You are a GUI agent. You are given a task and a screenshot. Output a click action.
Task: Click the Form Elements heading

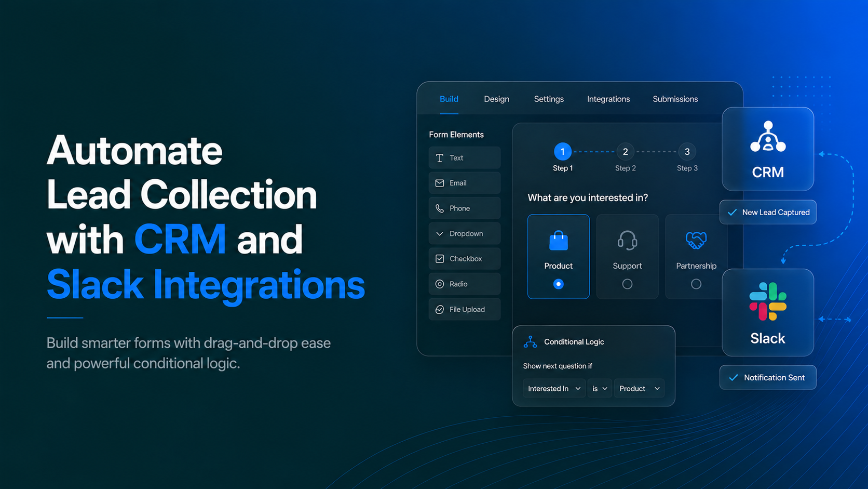(x=456, y=135)
